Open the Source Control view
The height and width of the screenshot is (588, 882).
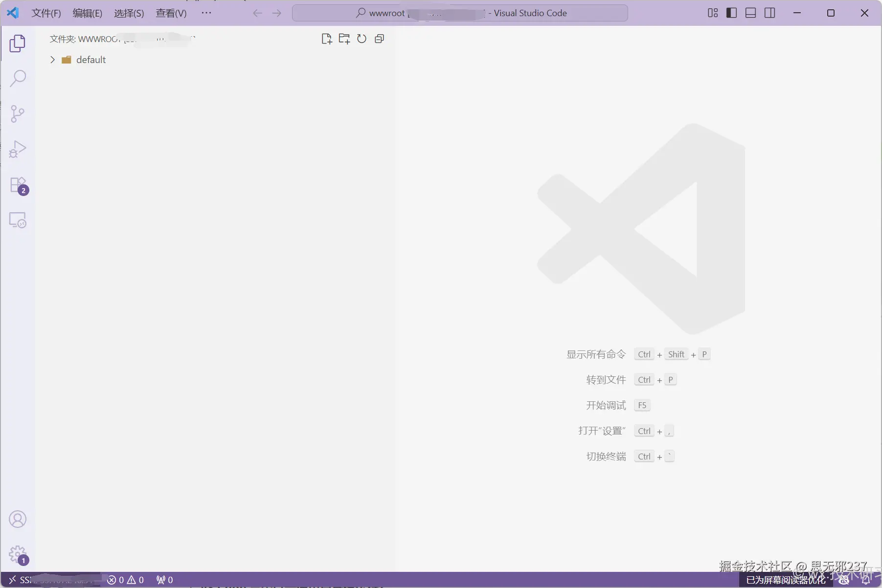click(18, 113)
